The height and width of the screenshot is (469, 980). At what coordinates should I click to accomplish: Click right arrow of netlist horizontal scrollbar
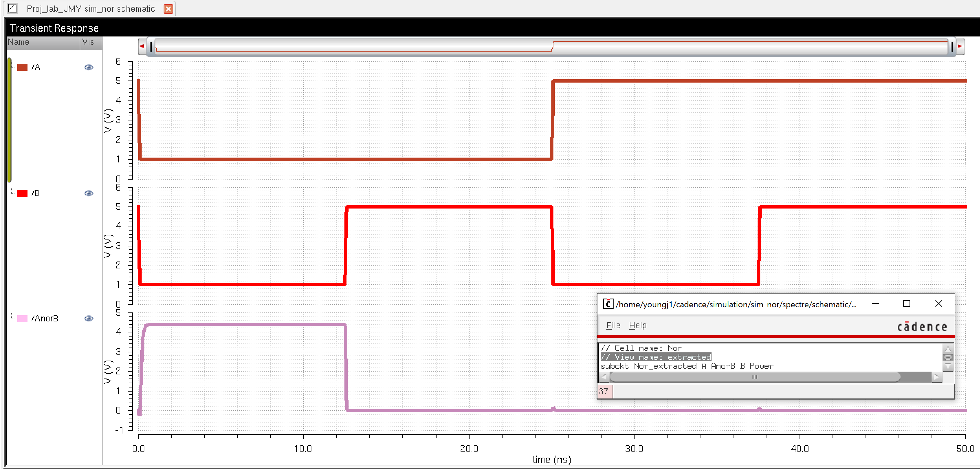[937, 377]
